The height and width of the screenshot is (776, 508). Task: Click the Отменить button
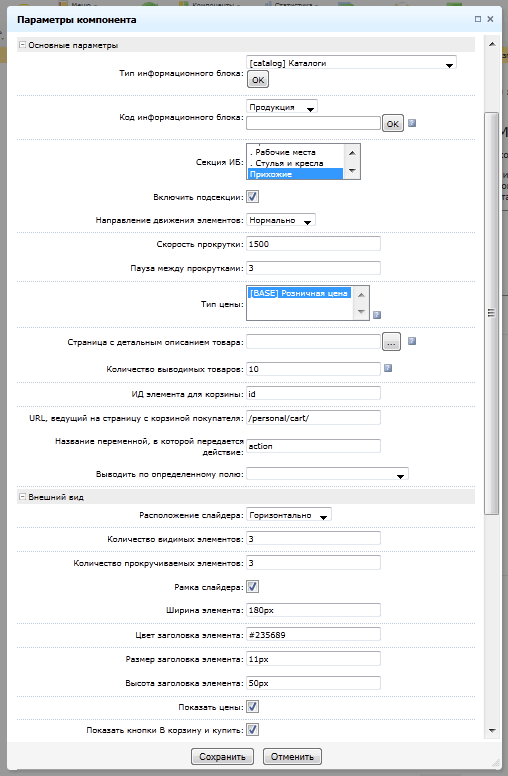(292, 757)
